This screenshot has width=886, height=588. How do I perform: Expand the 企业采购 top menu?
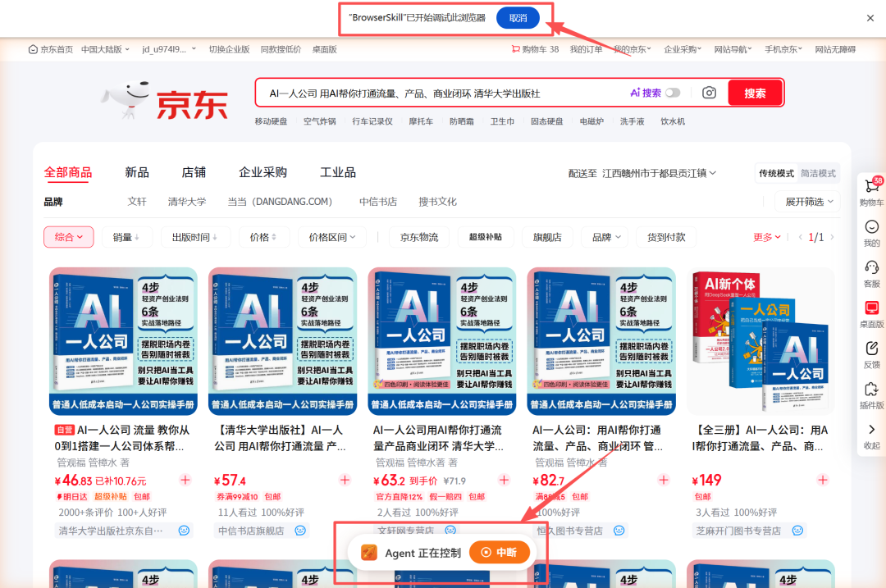pos(683,49)
